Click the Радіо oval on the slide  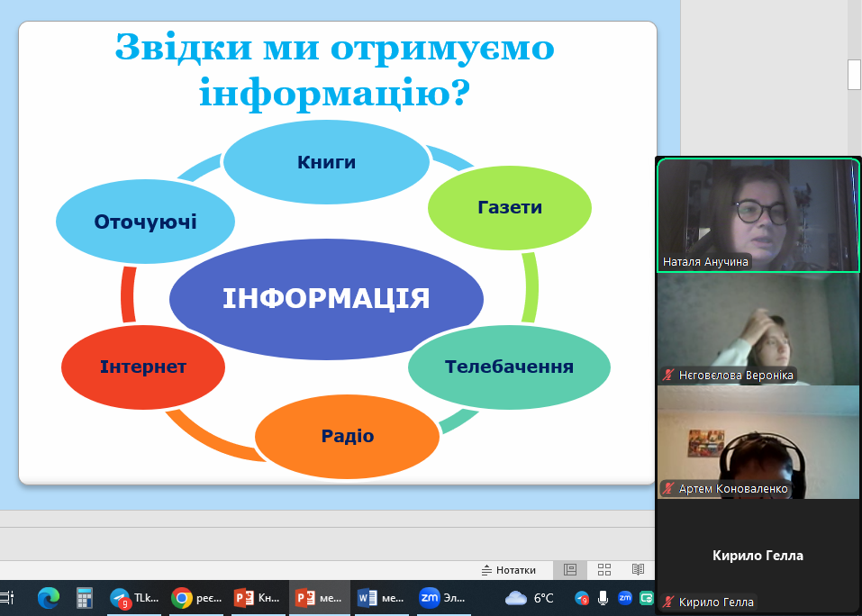tap(348, 436)
